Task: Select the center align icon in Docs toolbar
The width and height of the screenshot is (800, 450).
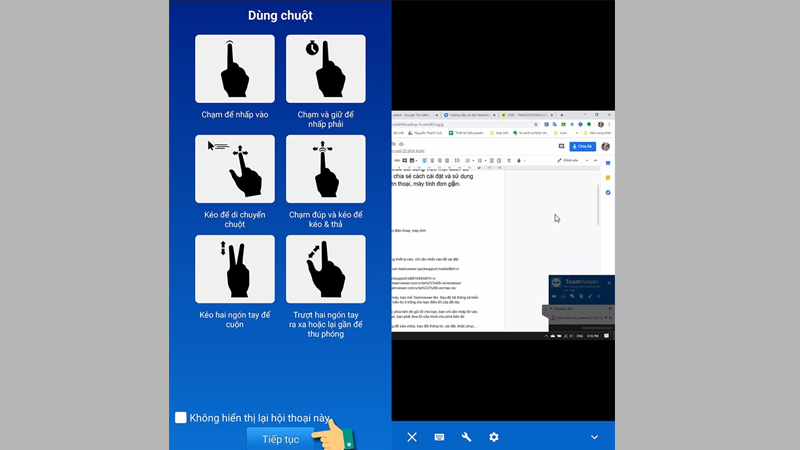Action: point(432,160)
